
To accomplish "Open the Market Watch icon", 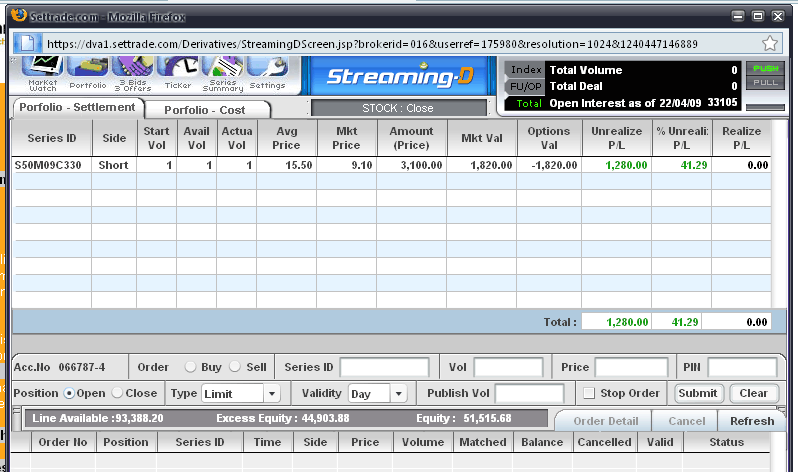I will (x=43, y=74).
